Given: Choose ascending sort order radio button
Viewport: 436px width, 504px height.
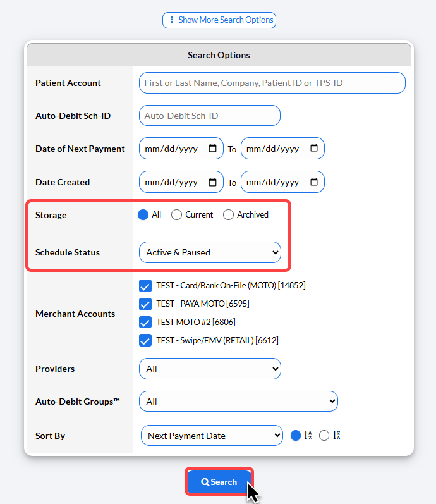Looking at the screenshot, I should click(x=296, y=436).
